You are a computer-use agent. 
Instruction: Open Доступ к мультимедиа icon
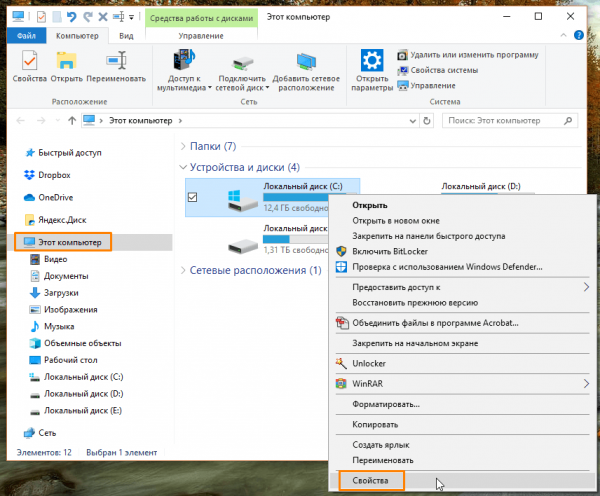(184, 59)
